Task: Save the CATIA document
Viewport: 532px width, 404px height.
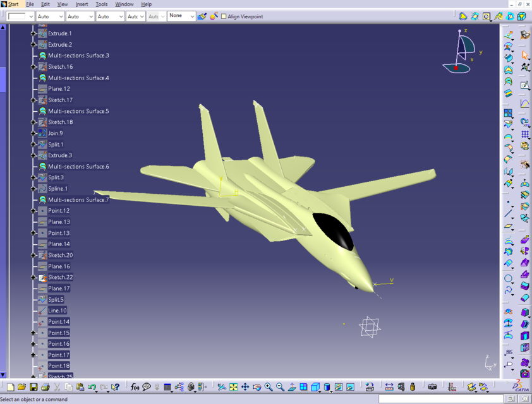Action: [33, 386]
